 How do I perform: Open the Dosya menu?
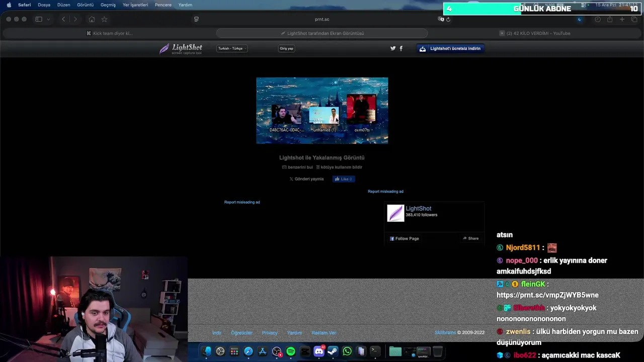tap(44, 5)
